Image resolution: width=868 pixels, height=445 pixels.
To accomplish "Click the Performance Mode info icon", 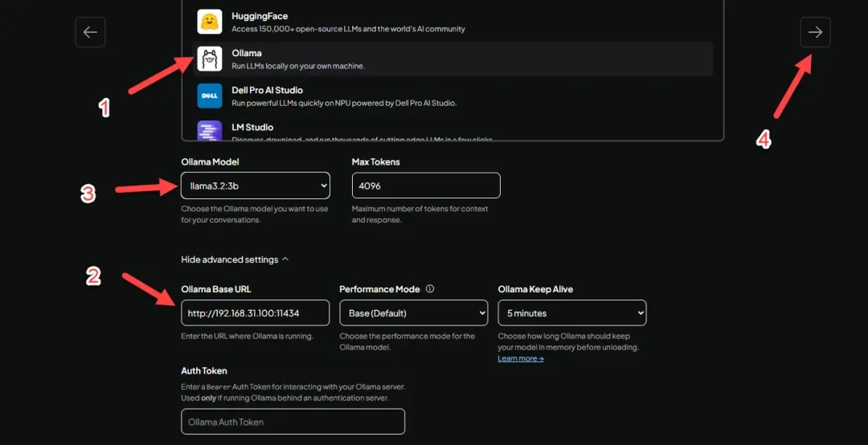I will coord(430,289).
